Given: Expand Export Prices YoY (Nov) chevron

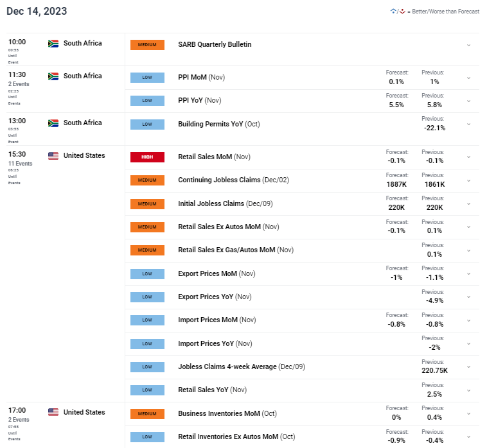Looking at the screenshot, I should 468,297.
